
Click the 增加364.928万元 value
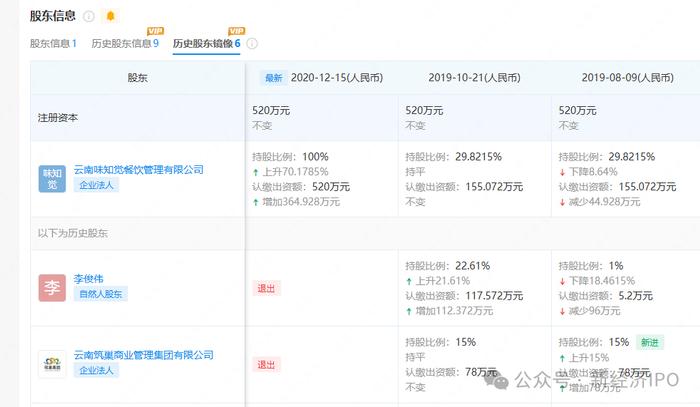pos(296,202)
